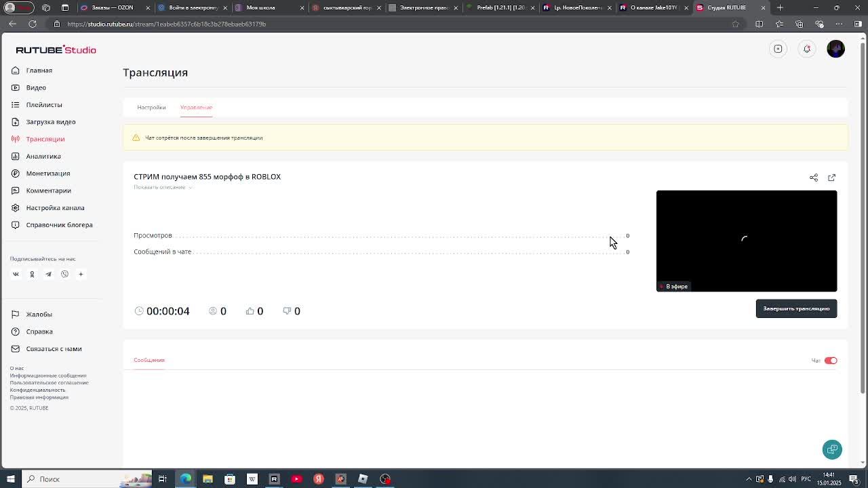
Task: Bookmark page with the star icon
Action: pos(735,24)
